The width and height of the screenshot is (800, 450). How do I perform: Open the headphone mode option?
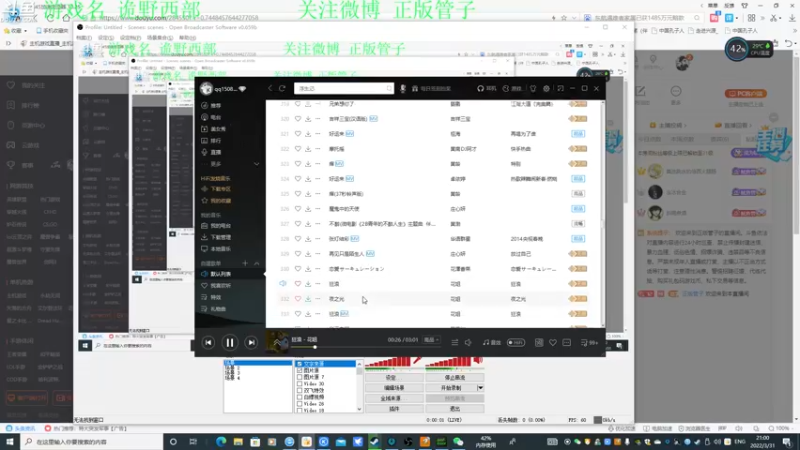486,88
